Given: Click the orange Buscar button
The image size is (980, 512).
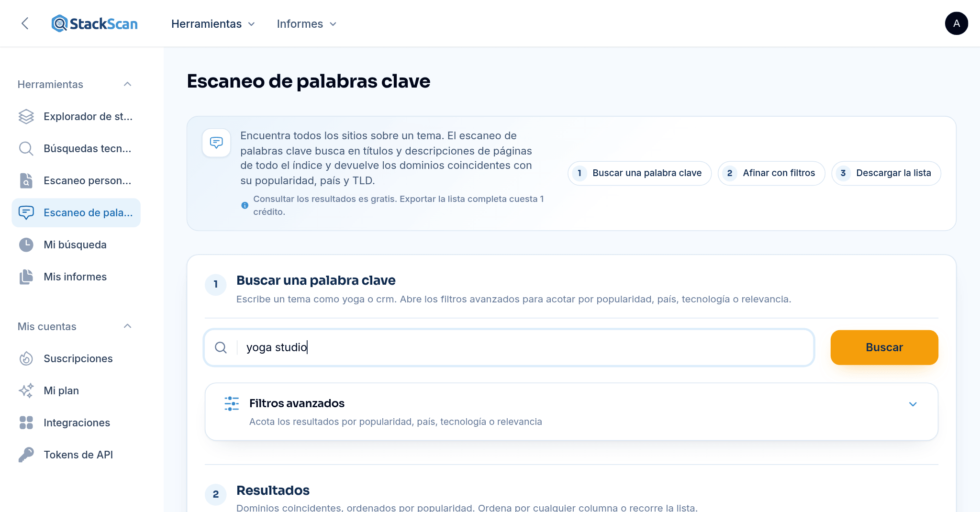Looking at the screenshot, I should [x=884, y=347].
